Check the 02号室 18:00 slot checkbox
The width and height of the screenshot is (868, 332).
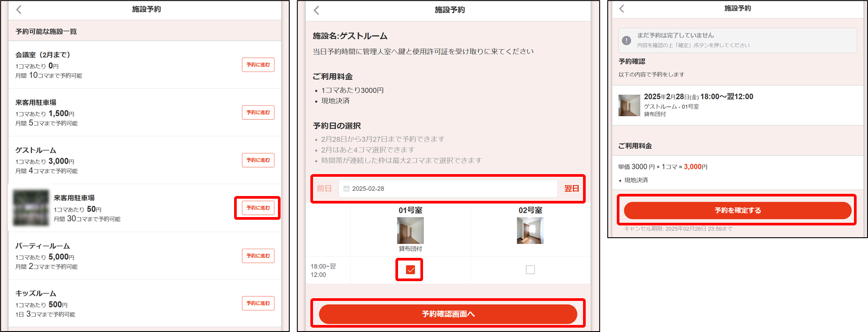pos(530,270)
